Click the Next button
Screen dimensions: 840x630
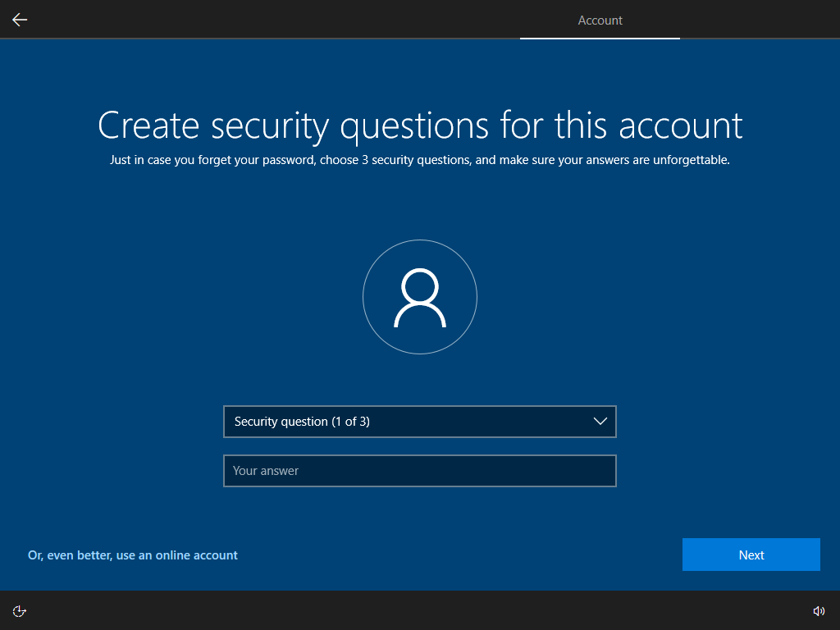coord(751,555)
